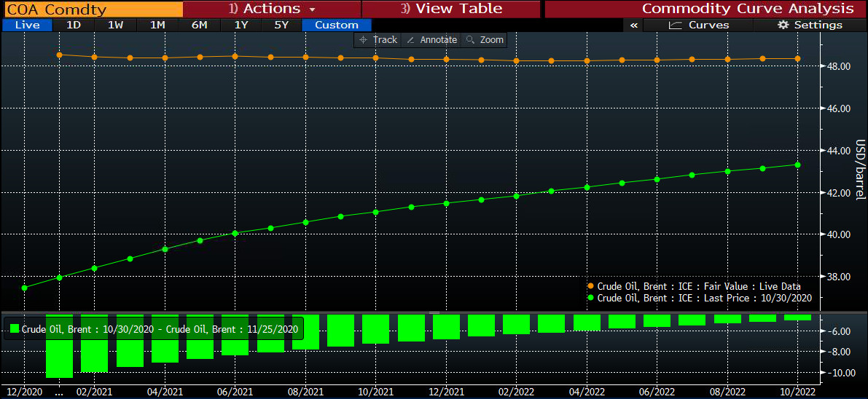Click the 02/2021 date label
Viewport: 868px width, 399px height.
[x=95, y=392]
